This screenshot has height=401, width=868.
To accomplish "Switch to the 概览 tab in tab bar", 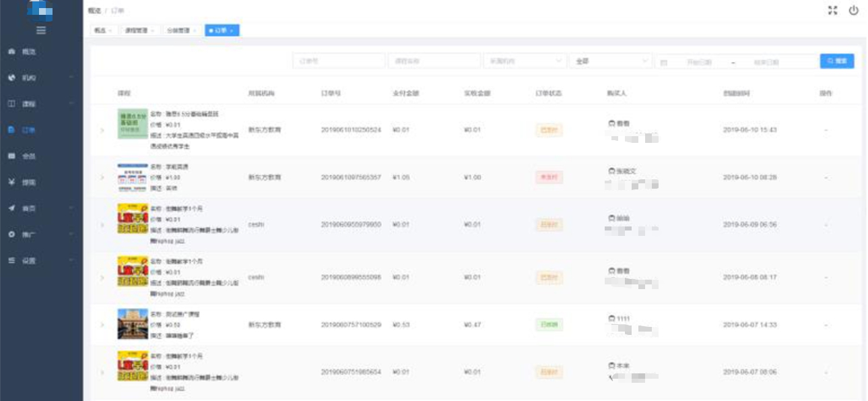I will click(103, 30).
